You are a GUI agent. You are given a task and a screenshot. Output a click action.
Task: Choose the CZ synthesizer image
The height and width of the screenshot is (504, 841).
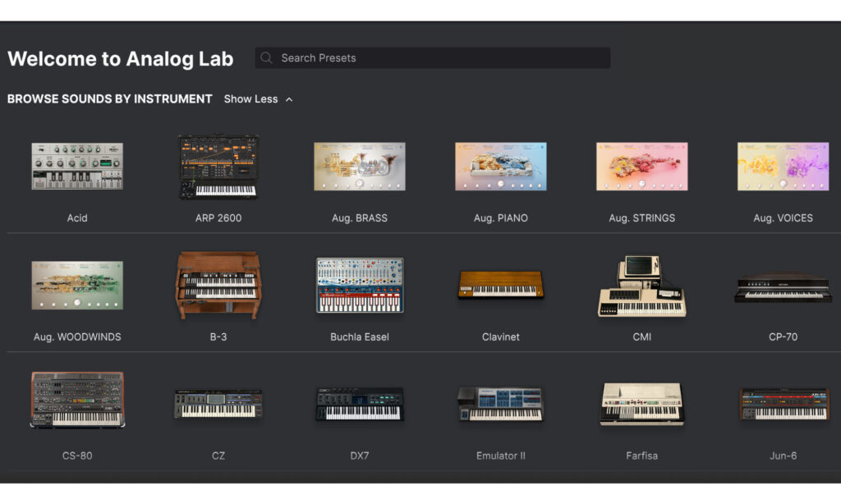click(x=218, y=404)
